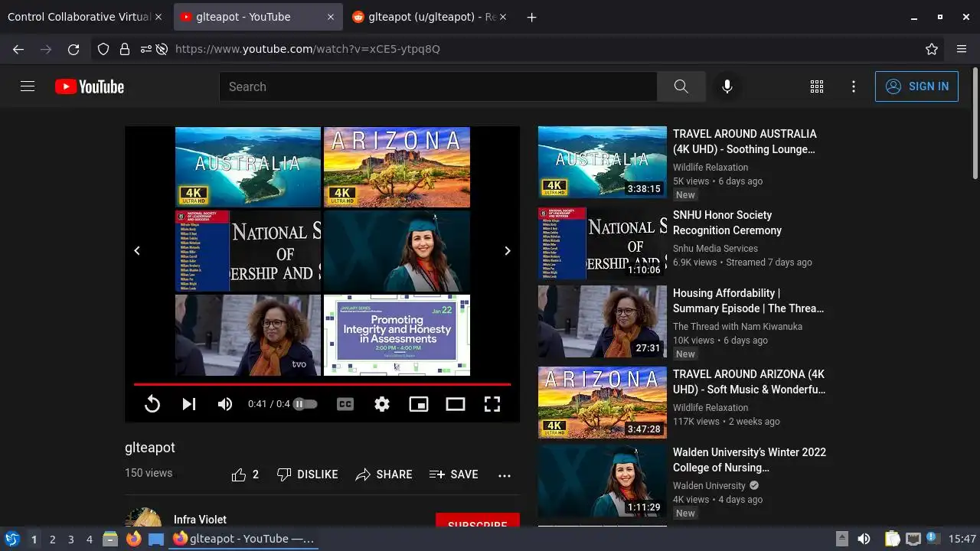Click the SIGN IN button
980x551 pixels.
(916, 86)
